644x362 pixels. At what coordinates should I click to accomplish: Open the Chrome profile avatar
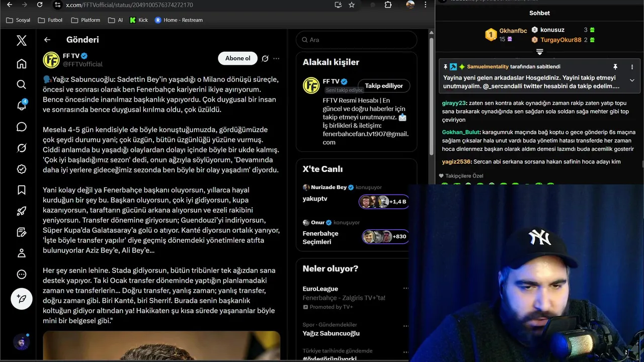click(x=411, y=5)
